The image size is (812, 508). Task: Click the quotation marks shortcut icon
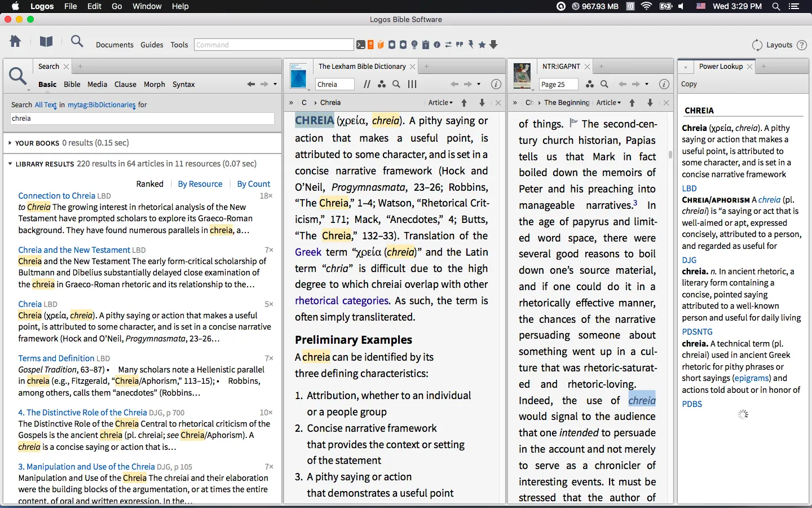[460, 44]
